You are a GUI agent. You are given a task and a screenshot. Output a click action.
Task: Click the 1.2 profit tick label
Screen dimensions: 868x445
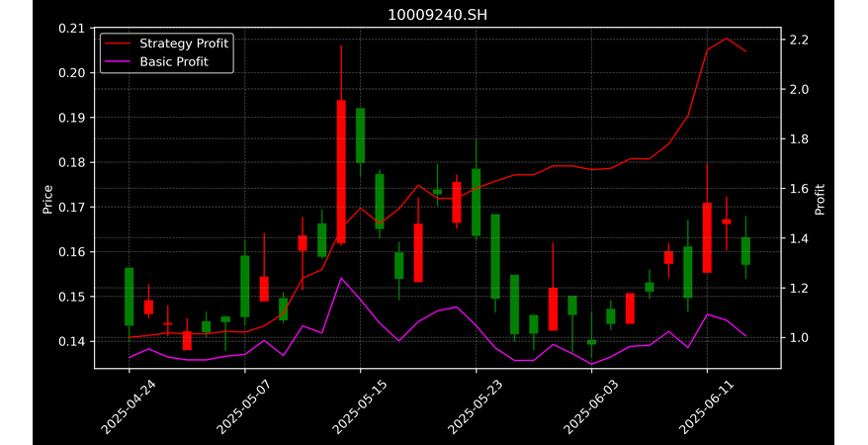pos(799,289)
